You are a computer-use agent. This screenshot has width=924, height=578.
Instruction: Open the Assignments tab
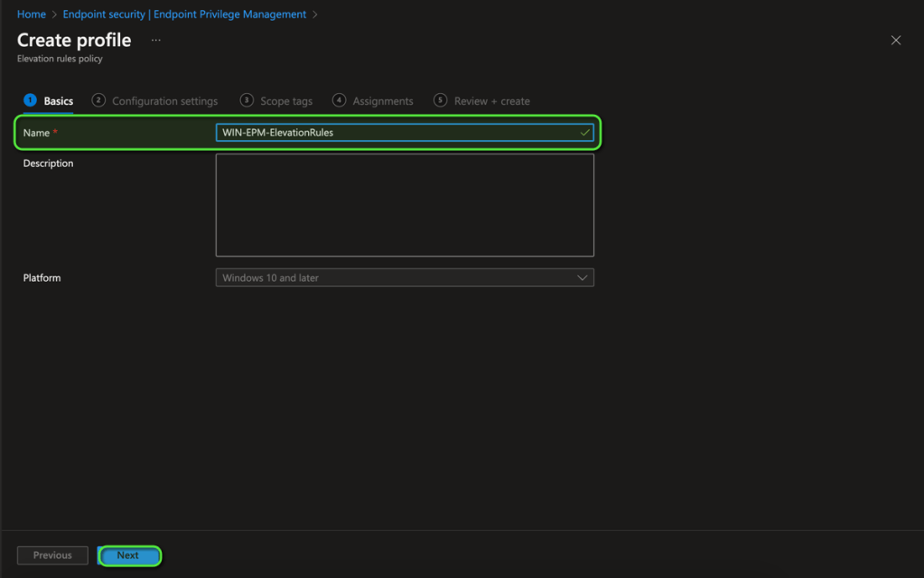coord(382,101)
